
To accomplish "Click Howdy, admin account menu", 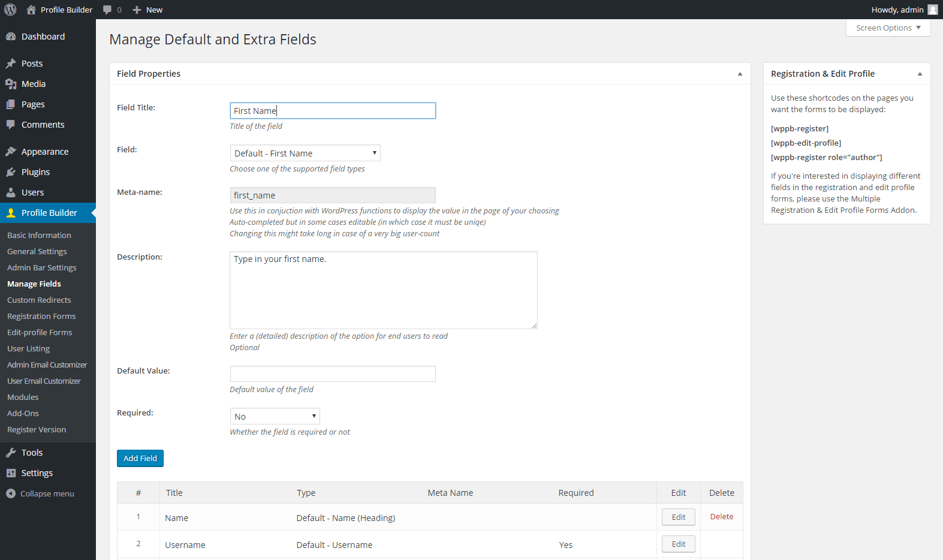I will (904, 10).
